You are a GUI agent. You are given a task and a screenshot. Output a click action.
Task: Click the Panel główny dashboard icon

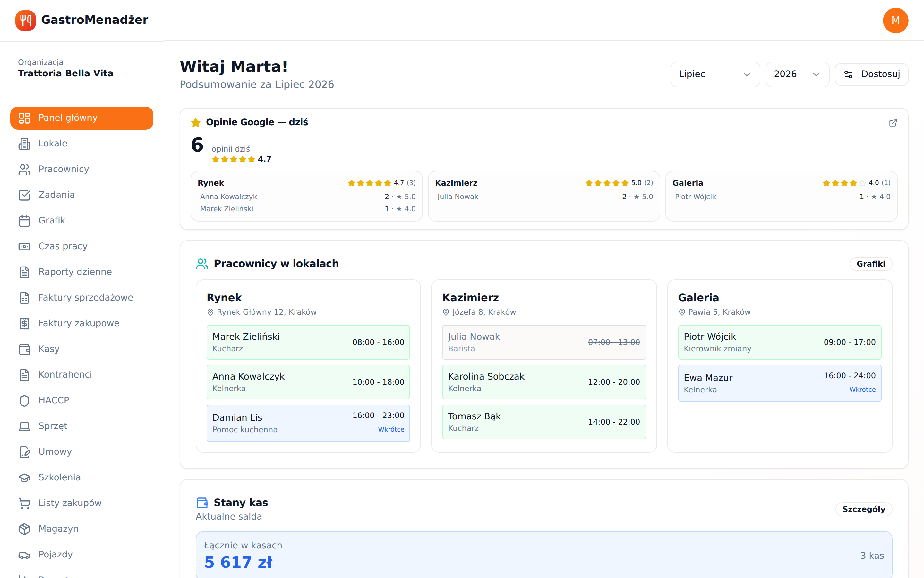[x=24, y=118]
